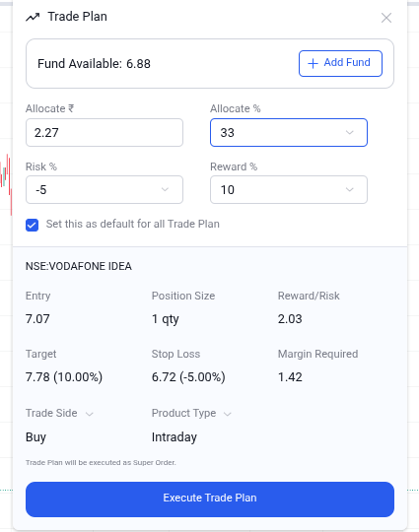This screenshot has width=419, height=532.
Task: Click the Product Type label
Action: click(x=183, y=413)
